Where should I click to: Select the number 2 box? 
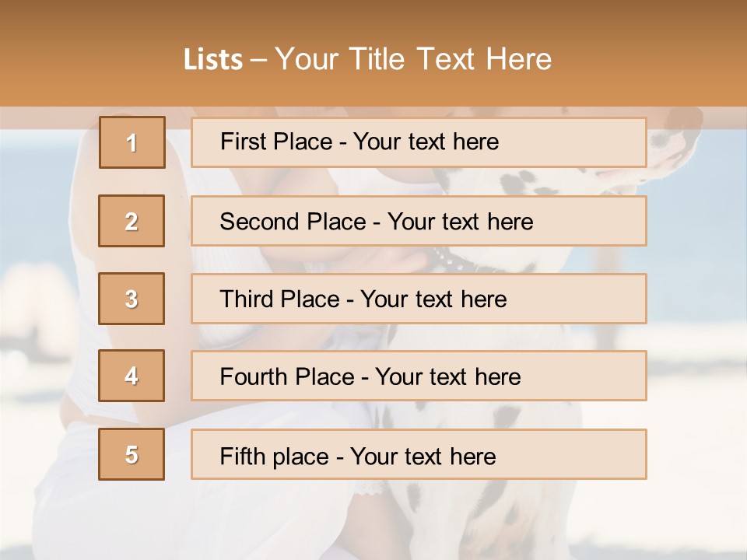point(132,221)
